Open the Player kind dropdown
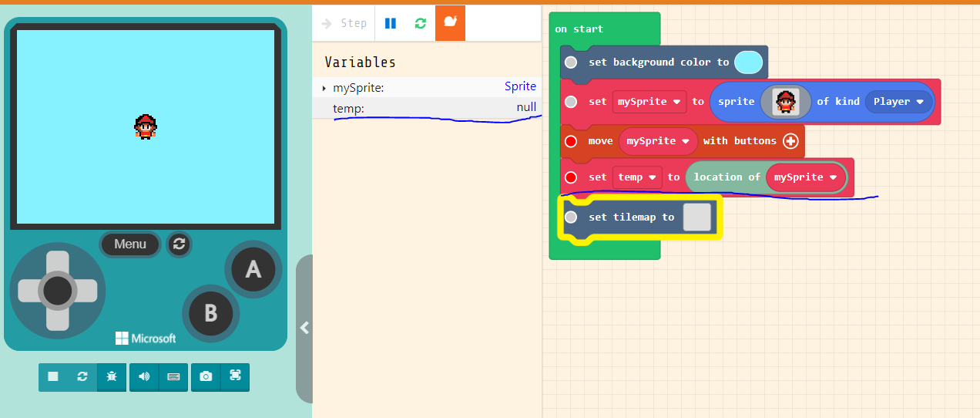 pos(898,102)
